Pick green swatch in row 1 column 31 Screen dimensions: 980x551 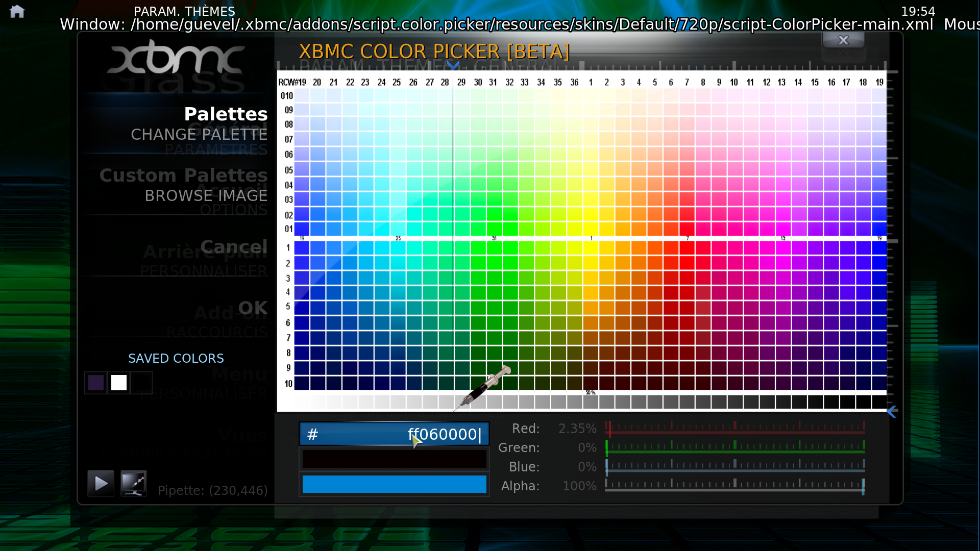click(494, 248)
